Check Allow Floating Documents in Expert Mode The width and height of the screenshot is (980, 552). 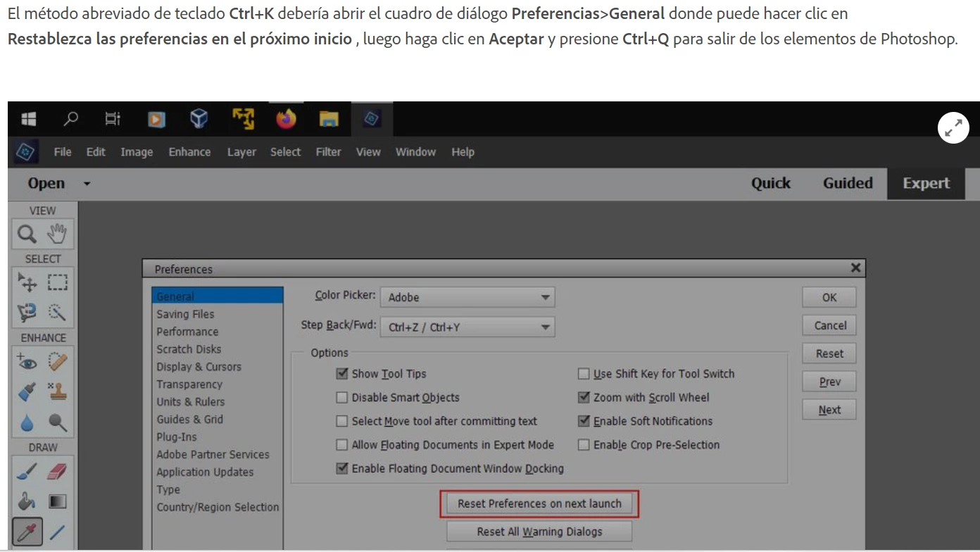click(342, 445)
